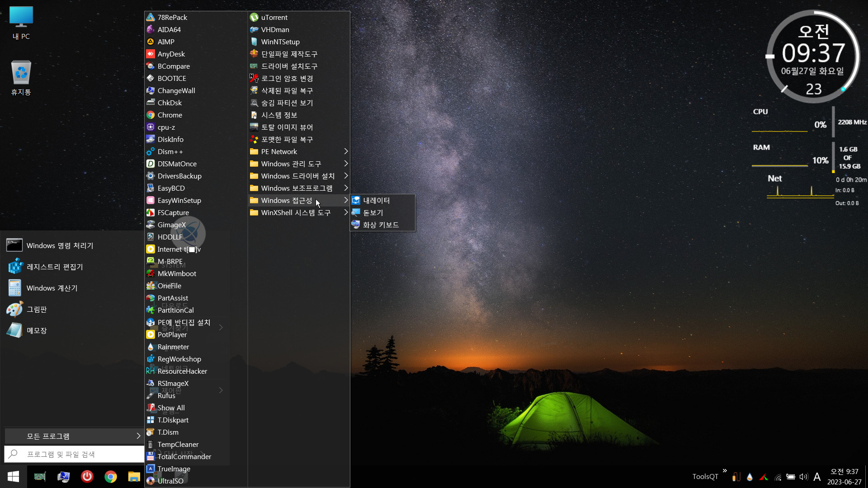The height and width of the screenshot is (488, 868).
Task: Open 토탈 이미지 뷰어 entry
Action: (x=299, y=127)
